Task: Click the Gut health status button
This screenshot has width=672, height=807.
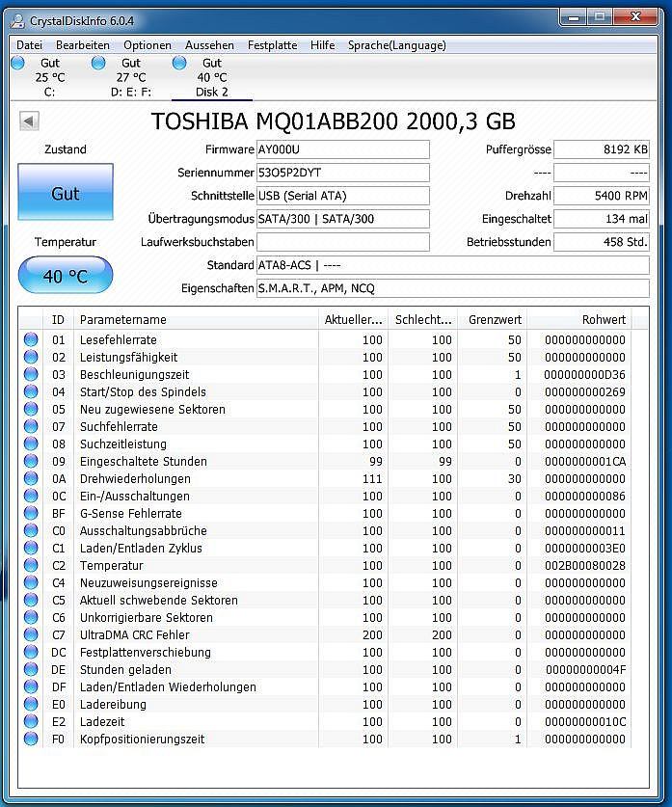Action: tap(66, 192)
